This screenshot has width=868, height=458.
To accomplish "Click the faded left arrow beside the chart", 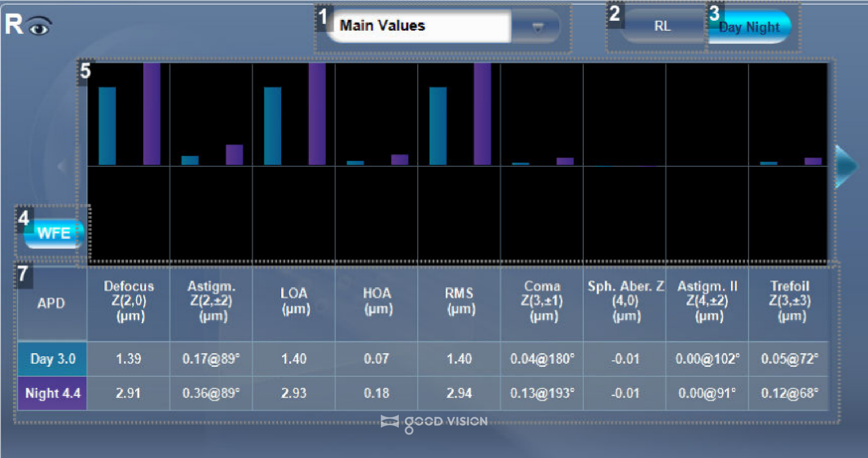I will 62,166.
